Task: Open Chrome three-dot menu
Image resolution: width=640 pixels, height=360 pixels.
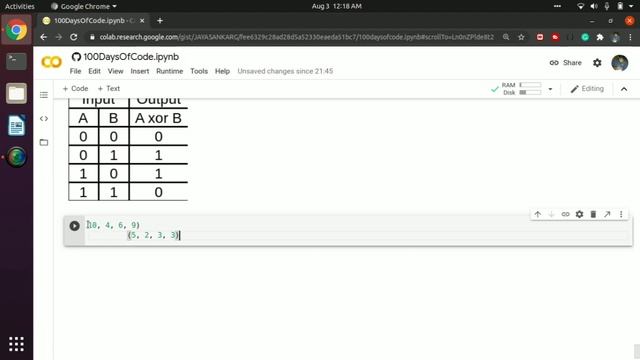Action: pyautogui.click(x=630, y=37)
